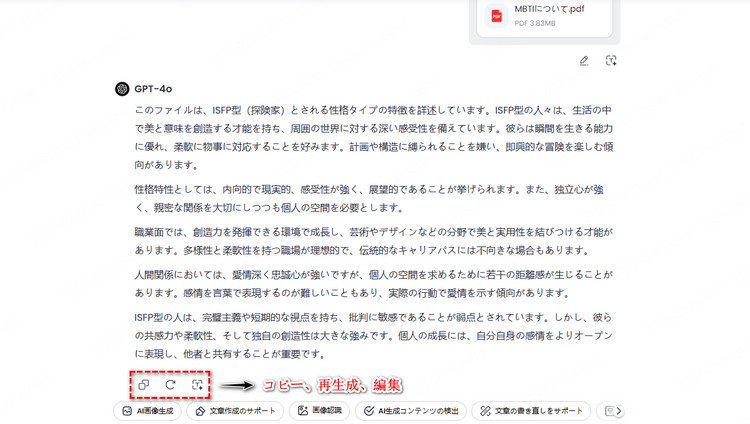Select the 画像認識 shortcut chip
This screenshot has width=750, height=424.
[320, 411]
